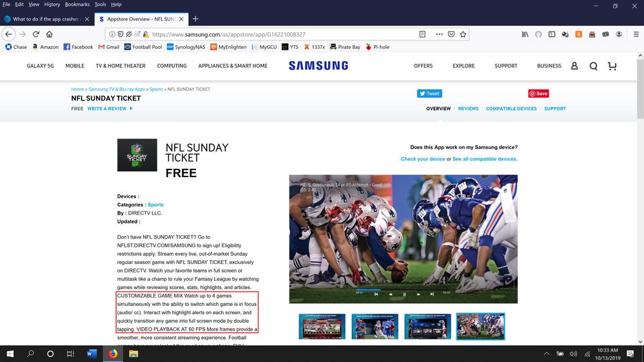
Task: Follow the 'Check your device' link
Action: pyautogui.click(x=422, y=159)
